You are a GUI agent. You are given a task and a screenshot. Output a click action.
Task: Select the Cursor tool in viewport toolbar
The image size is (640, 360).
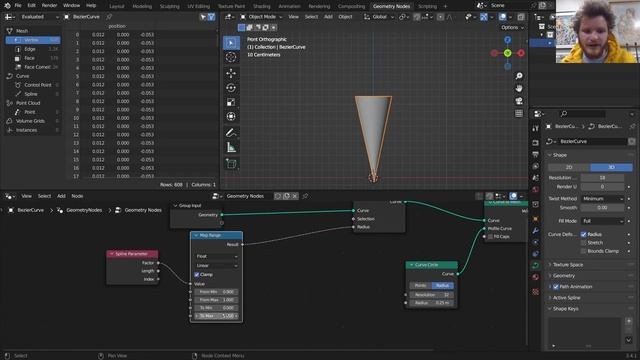[231, 57]
